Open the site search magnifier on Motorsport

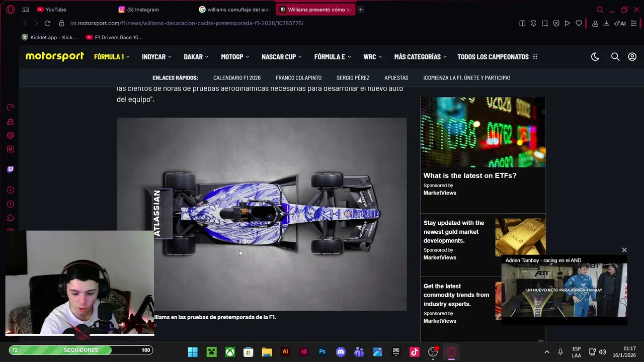point(615,57)
